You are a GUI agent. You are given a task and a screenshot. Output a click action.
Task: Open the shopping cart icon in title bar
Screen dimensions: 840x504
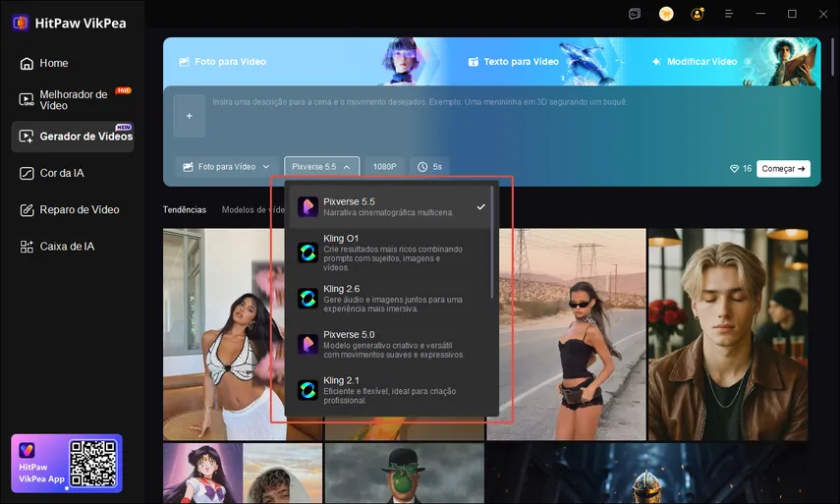[x=666, y=14]
